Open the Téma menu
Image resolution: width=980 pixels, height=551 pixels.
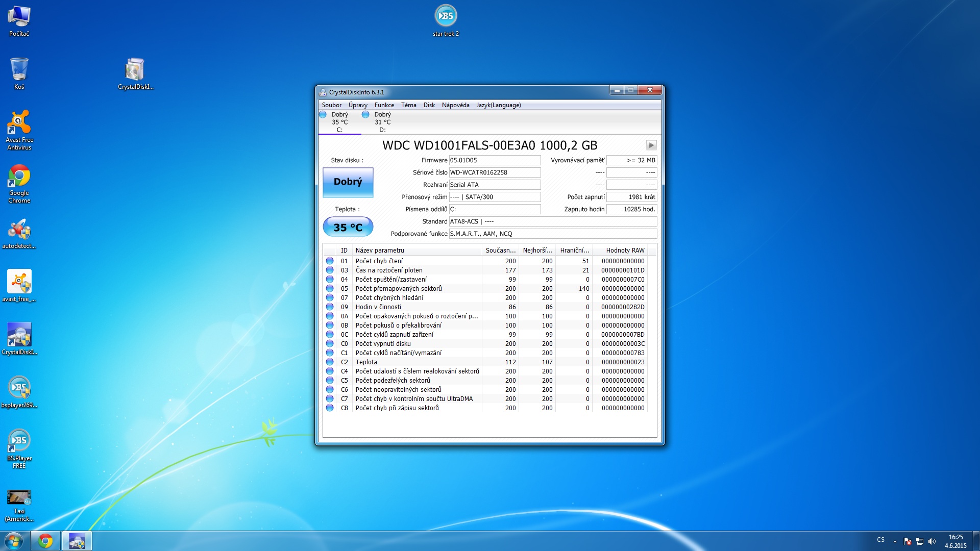coord(408,105)
